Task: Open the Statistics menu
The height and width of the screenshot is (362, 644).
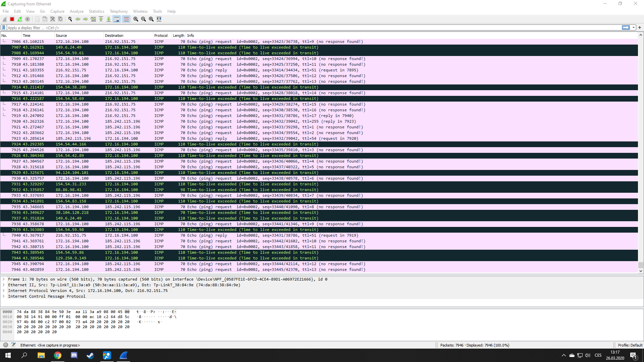Action: point(96,11)
